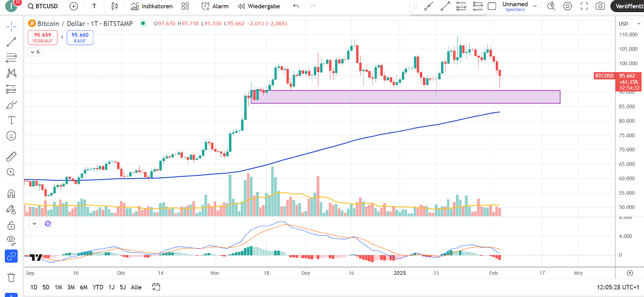
Task: Start Wiedergabe replay mode
Action: pyautogui.click(x=259, y=6)
